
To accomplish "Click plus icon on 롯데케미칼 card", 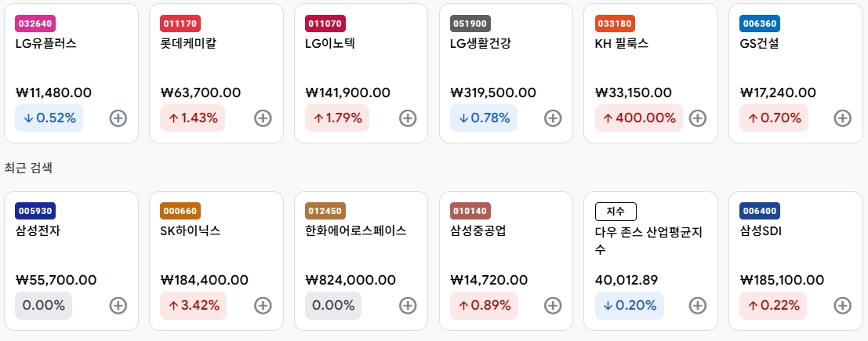I will coord(263,118).
